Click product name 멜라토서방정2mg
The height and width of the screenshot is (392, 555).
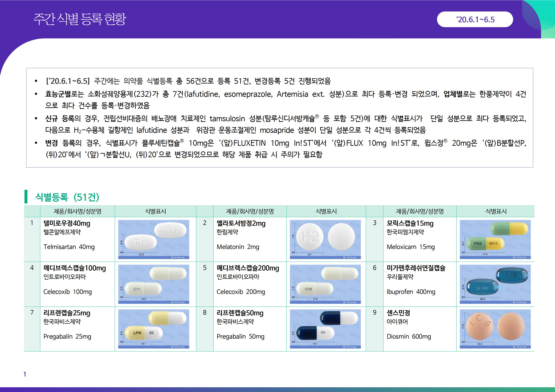click(241, 223)
